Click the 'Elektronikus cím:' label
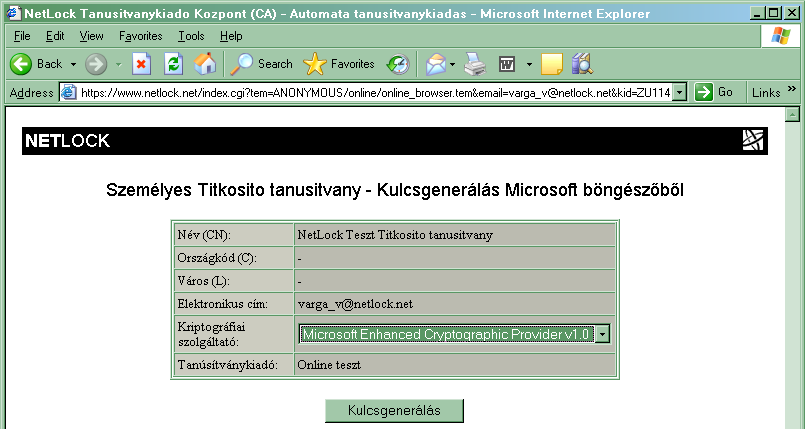This screenshot has height=429, width=805. click(x=222, y=304)
